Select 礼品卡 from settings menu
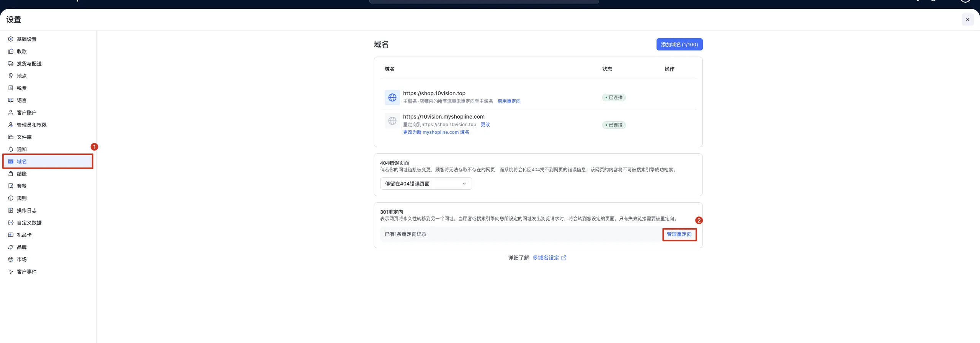The image size is (980, 343). [24, 235]
